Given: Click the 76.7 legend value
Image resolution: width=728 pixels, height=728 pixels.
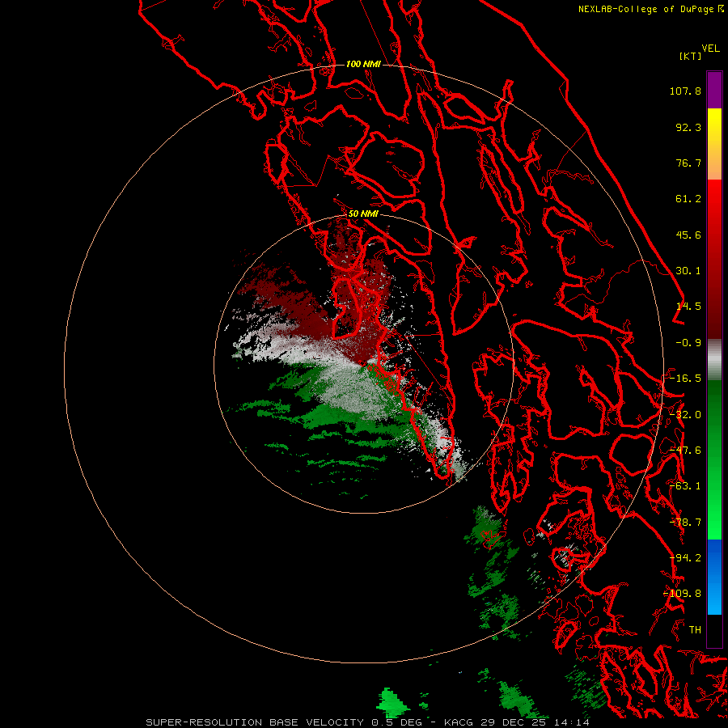Looking at the screenshot, I should pos(688,163).
